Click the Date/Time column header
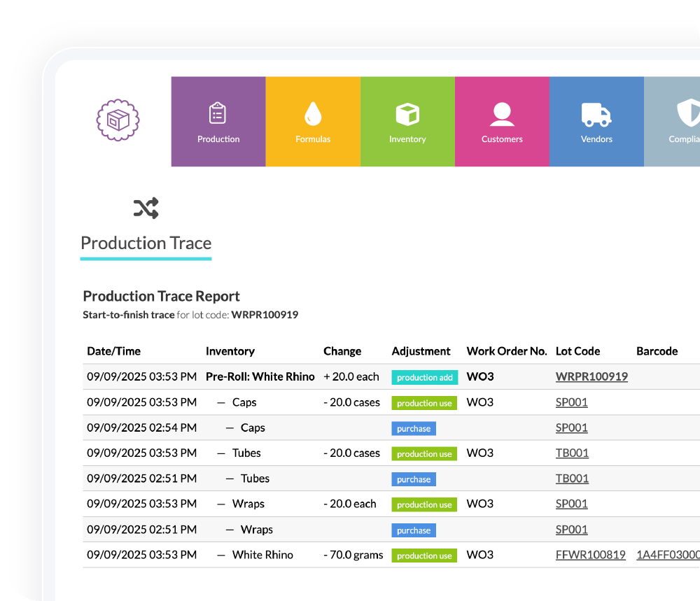The image size is (700, 601). pos(114,351)
